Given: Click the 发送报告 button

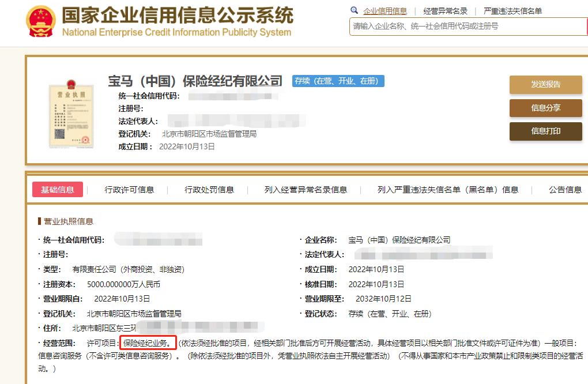Looking at the screenshot, I should tap(545, 84).
